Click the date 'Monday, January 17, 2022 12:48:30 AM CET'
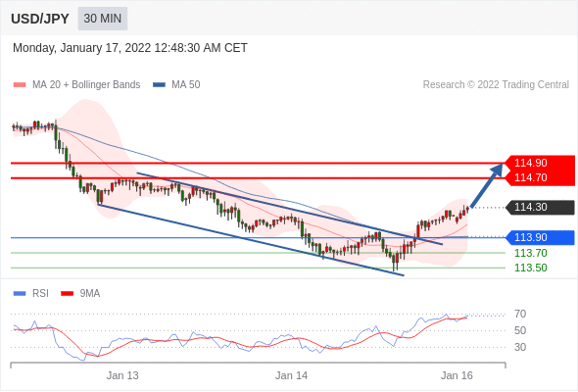 [130, 48]
